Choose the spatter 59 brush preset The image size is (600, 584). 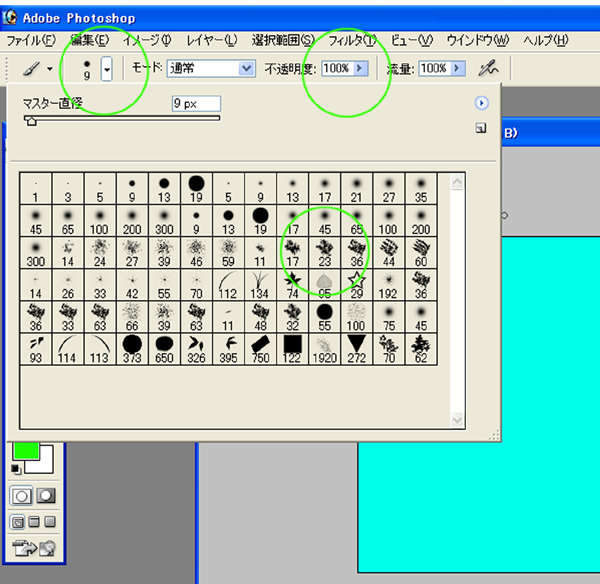tap(228, 253)
